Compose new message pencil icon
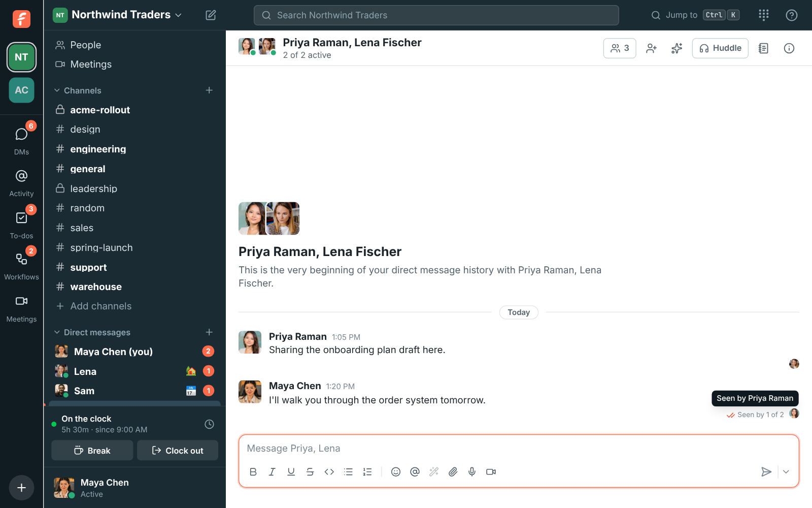This screenshot has height=508, width=812. [x=211, y=15]
